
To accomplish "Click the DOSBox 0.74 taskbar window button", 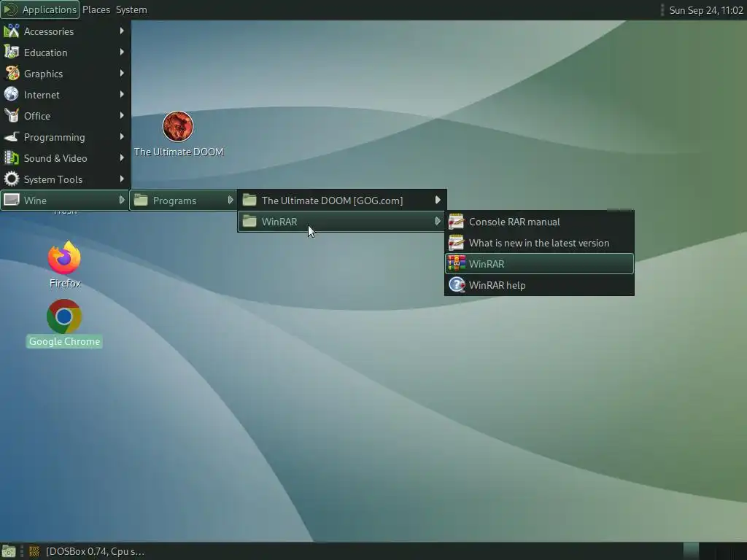I will [86, 551].
